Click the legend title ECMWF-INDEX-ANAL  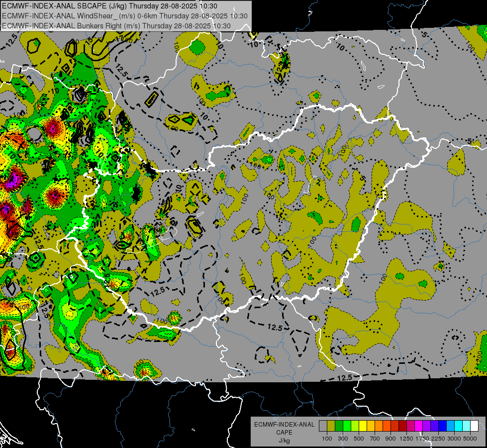[285, 425]
